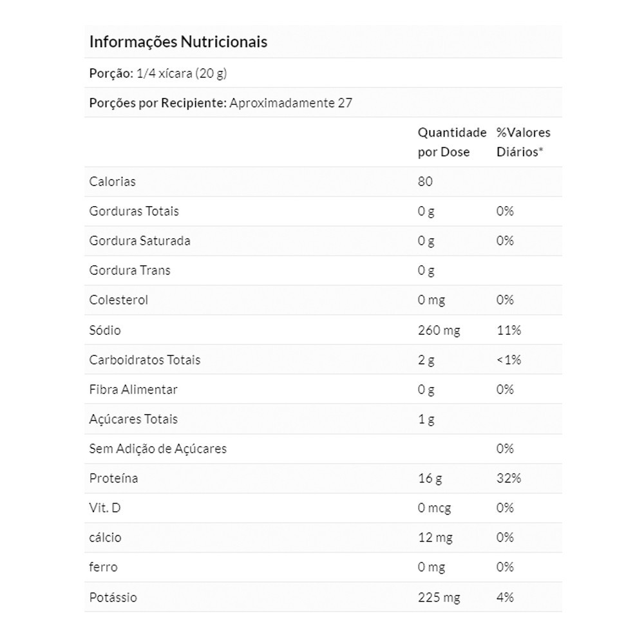Click the calories value 80
The height and width of the screenshot is (644, 644).
(x=425, y=182)
